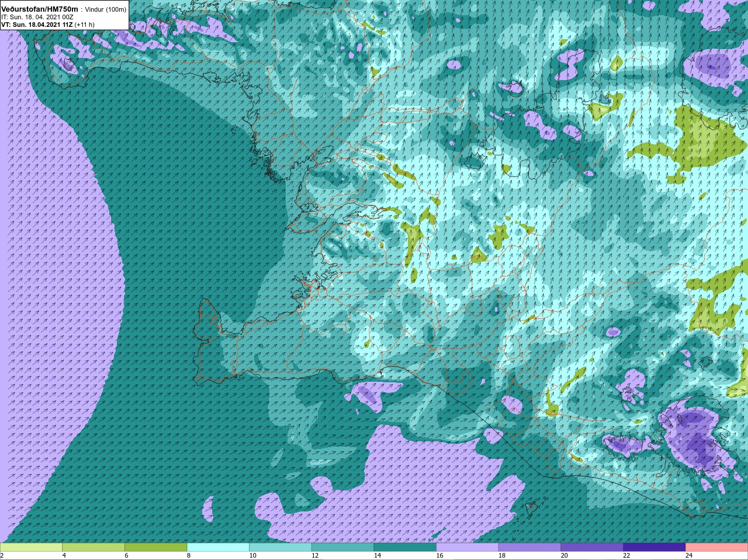Click the light green 2–4 m/s legend swatch
Screen dimensions: 748x560
click(x=32, y=547)
